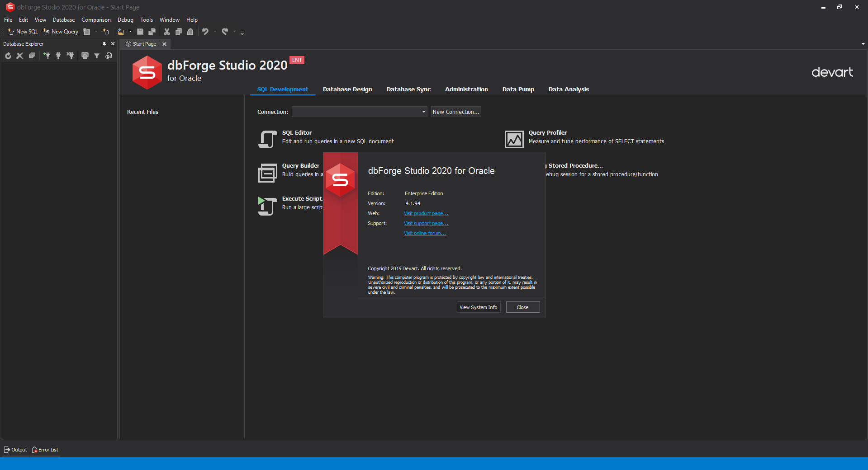
Task: Close the Database Explorer panel
Action: click(113, 44)
